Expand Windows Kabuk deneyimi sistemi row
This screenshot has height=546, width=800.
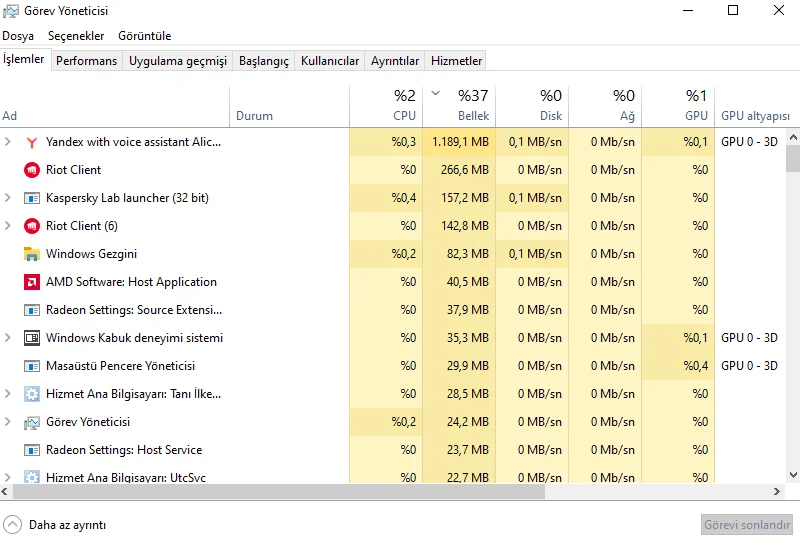click(x=8, y=338)
